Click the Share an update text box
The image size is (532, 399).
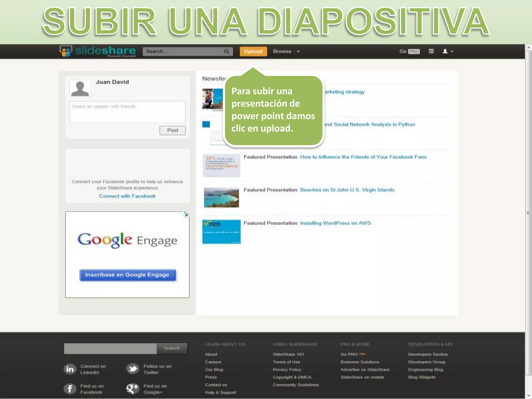point(128,112)
